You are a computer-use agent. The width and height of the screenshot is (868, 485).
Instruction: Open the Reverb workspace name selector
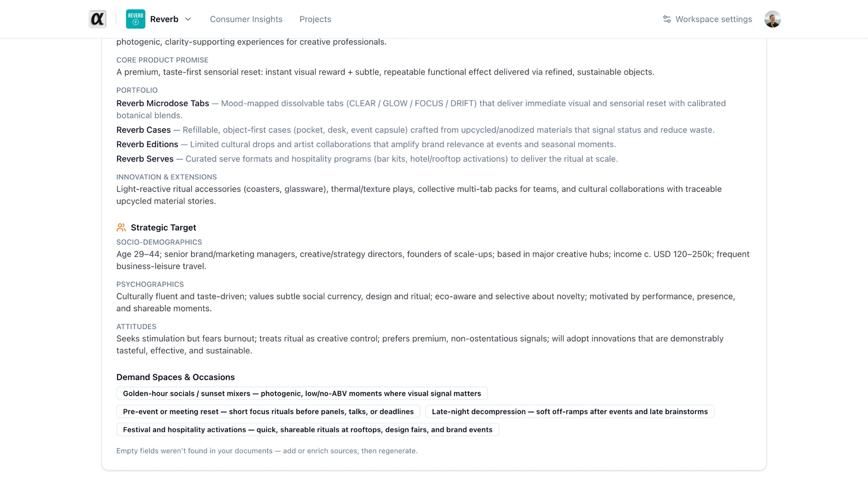tap(164, 19)
